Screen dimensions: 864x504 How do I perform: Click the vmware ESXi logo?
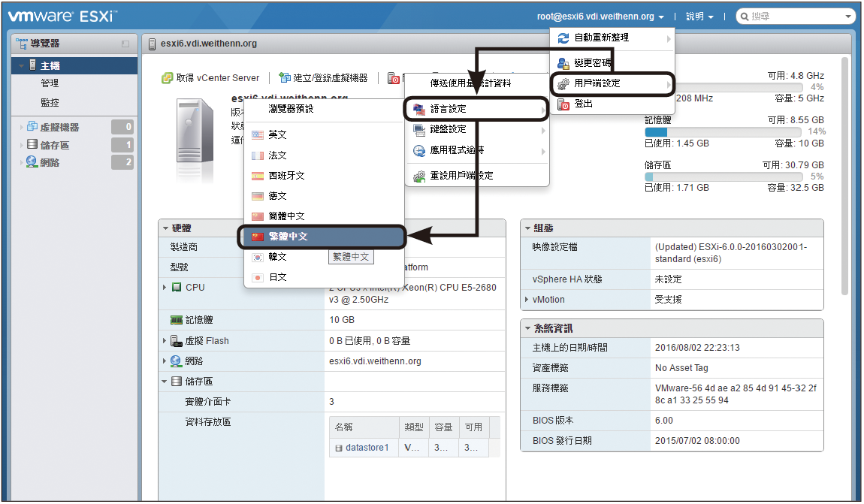coord(62,16)
